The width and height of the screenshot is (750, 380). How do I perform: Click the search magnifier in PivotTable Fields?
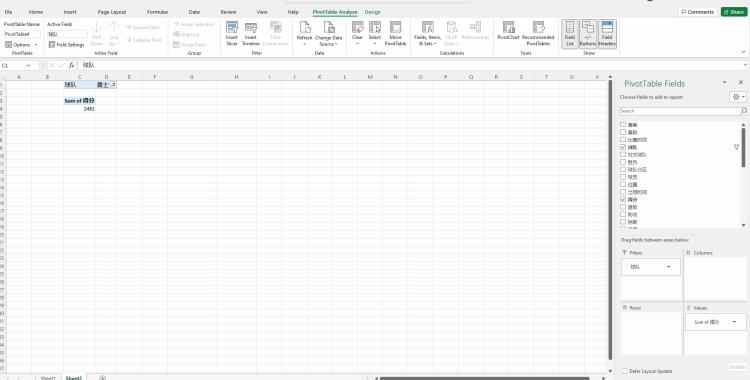click(x=743, y=111)
